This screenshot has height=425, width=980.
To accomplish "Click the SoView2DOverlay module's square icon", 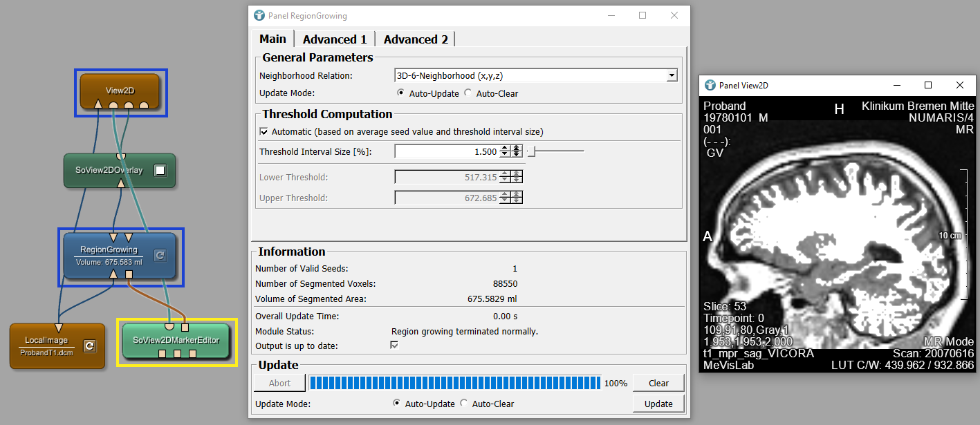I will [x=160, y=170].
